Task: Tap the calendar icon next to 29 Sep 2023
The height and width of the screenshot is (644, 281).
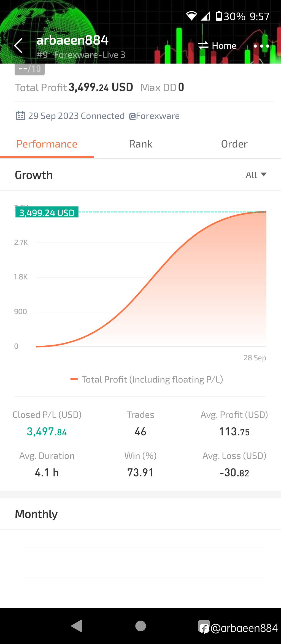Action: tap(20, 116)
